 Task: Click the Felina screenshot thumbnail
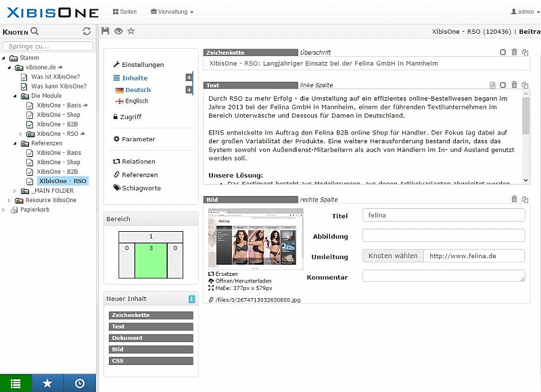(x=256, y=239)
